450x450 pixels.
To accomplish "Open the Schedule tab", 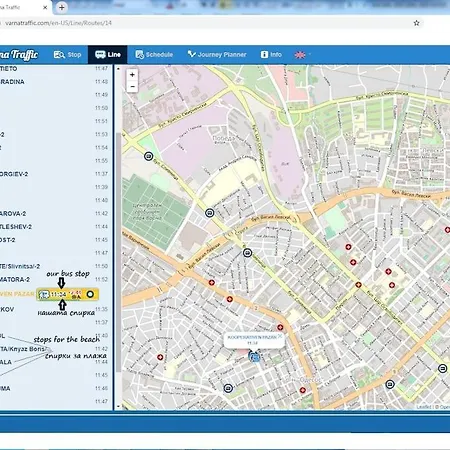I will (154, 55).
